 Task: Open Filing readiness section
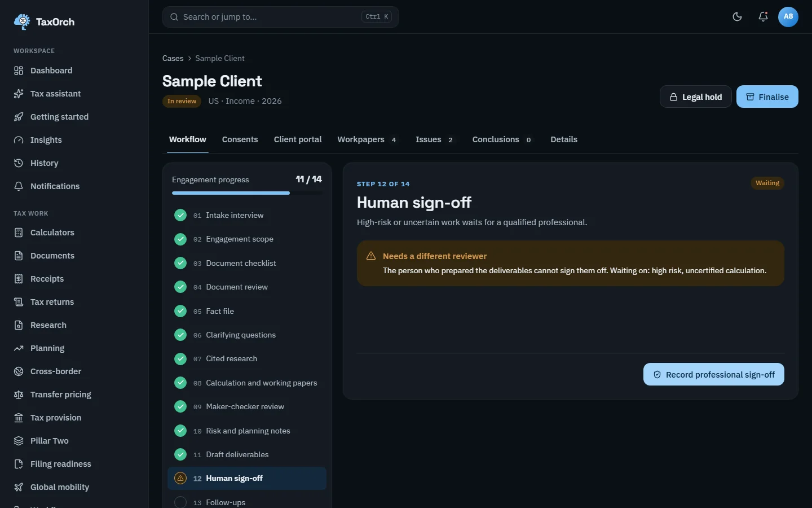pos(74,464)
